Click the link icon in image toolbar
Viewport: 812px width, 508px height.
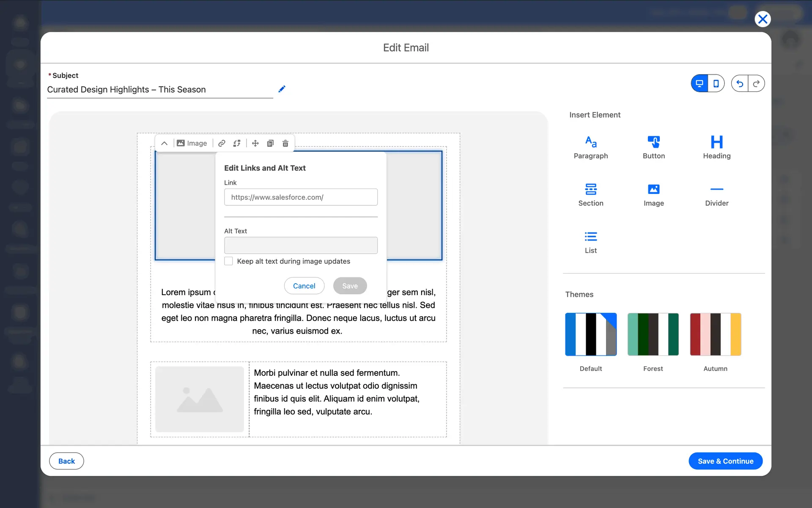click(x=222, y=143)
